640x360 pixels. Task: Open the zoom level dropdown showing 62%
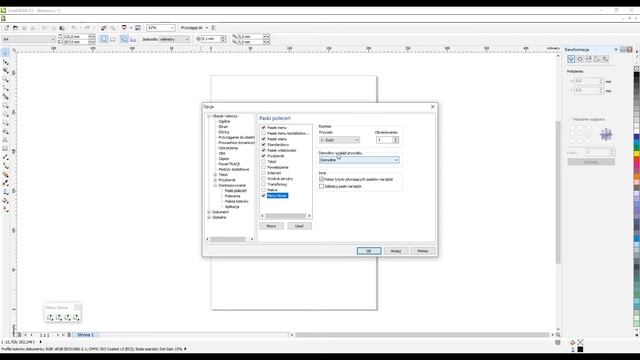coord(161,28)
